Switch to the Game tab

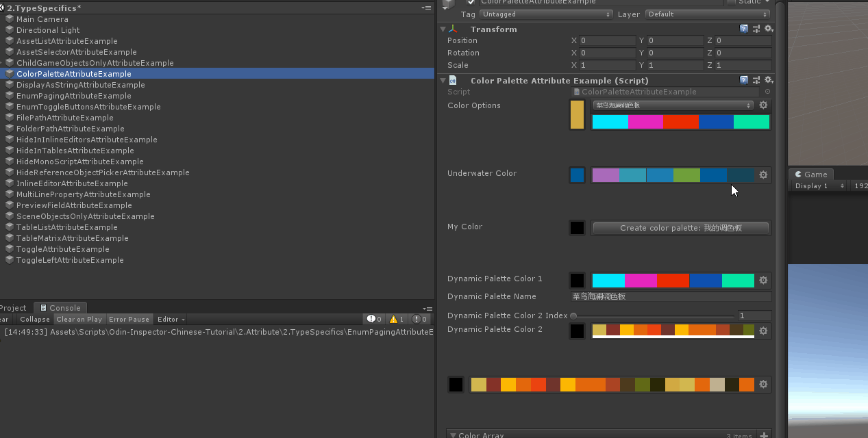[811, 175]
